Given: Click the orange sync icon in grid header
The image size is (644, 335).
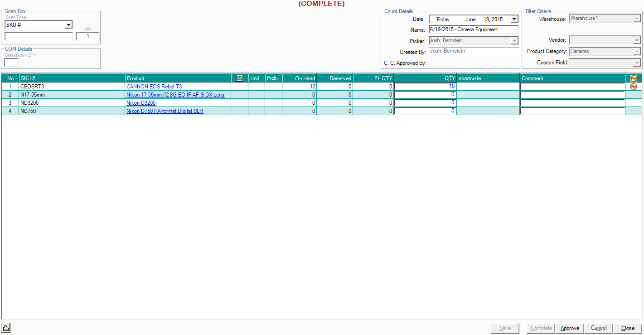Looking at the screenshot, I should [634, 78].
